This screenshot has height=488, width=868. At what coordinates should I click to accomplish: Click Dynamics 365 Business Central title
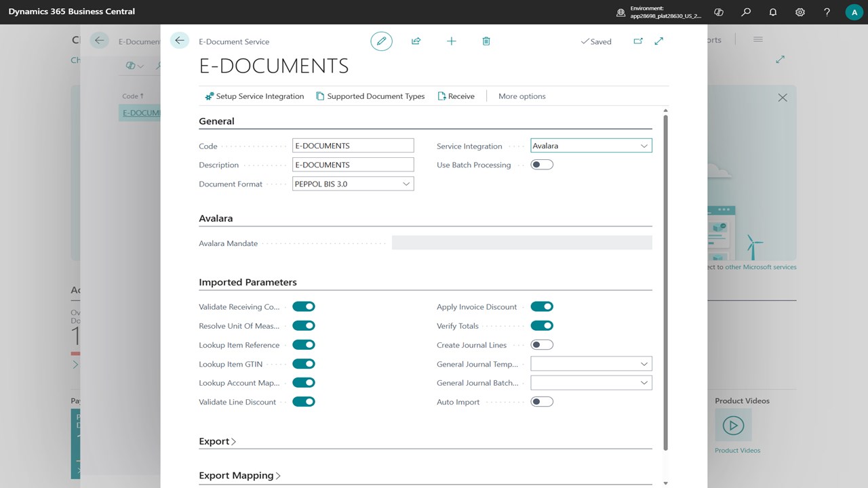pos(72,12)
